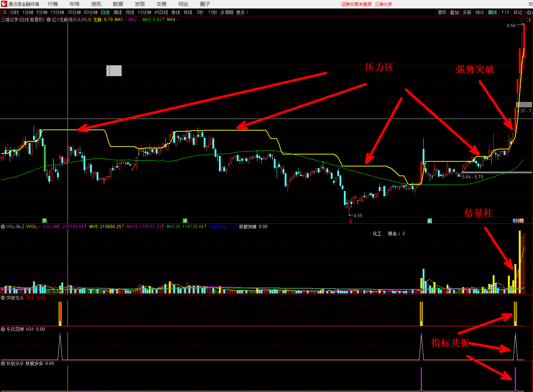Switch to 1分钟 period
This screenshot has width=533, height=392.
[x=28, y=12]
